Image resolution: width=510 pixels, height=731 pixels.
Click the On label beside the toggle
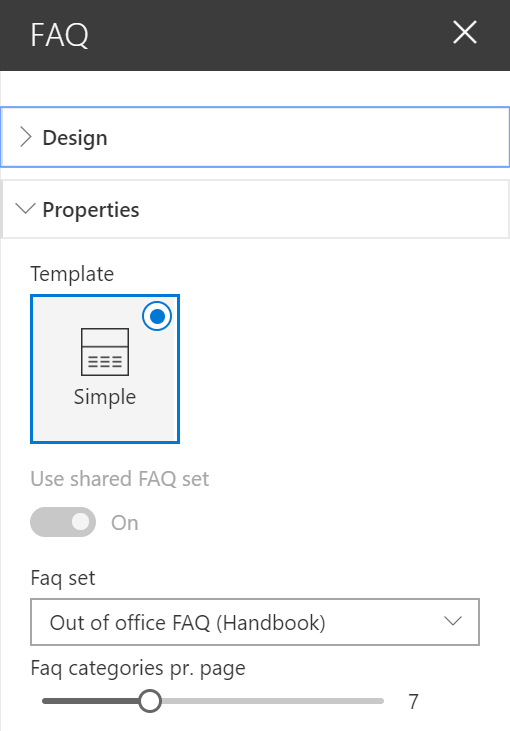(x=124, y=523)
